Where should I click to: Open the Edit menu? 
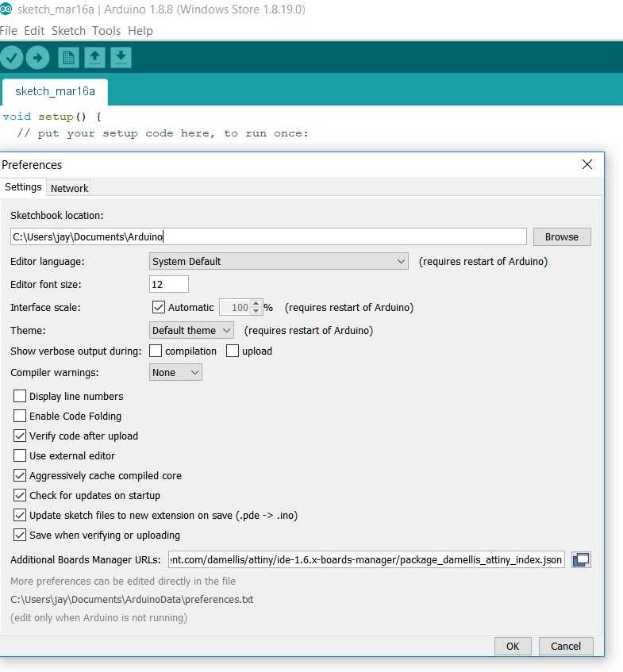coord(34,31)
